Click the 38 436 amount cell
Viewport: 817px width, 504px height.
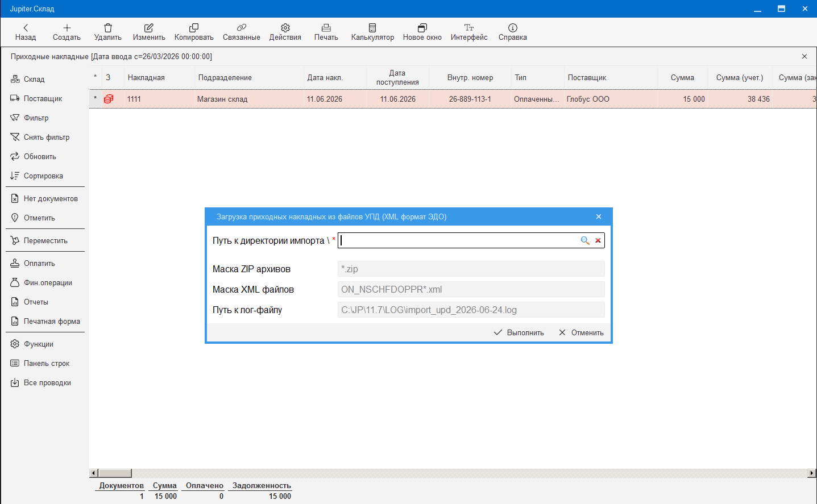point(740,99)
